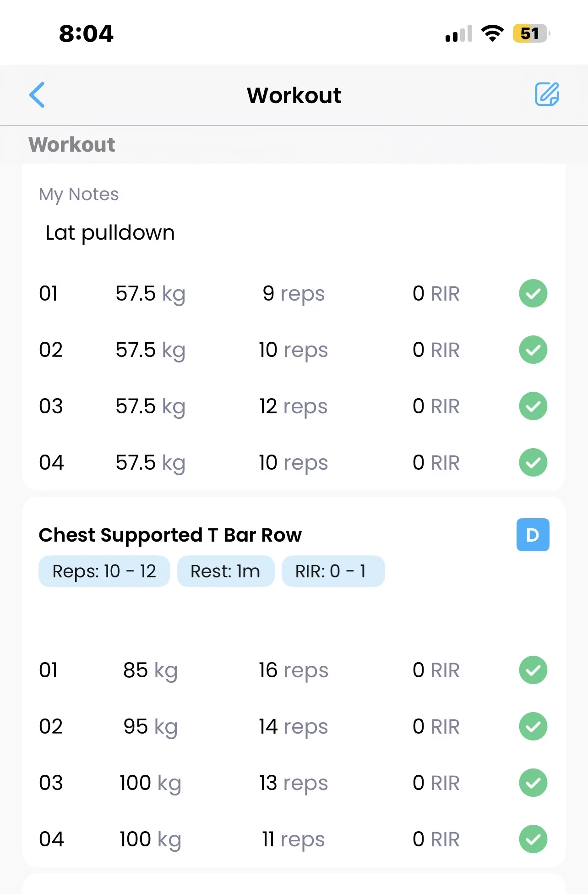This screenshot has width=588, height=894.
Task: Toggle Lat pulldown set 01 checkmark
Action: click(533, 293)
